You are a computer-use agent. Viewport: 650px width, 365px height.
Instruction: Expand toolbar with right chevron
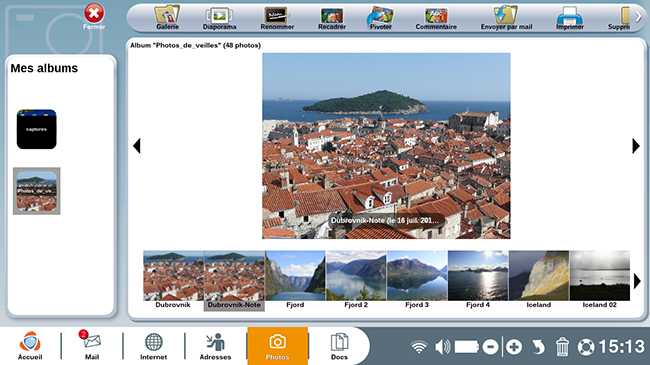(638, 17)
